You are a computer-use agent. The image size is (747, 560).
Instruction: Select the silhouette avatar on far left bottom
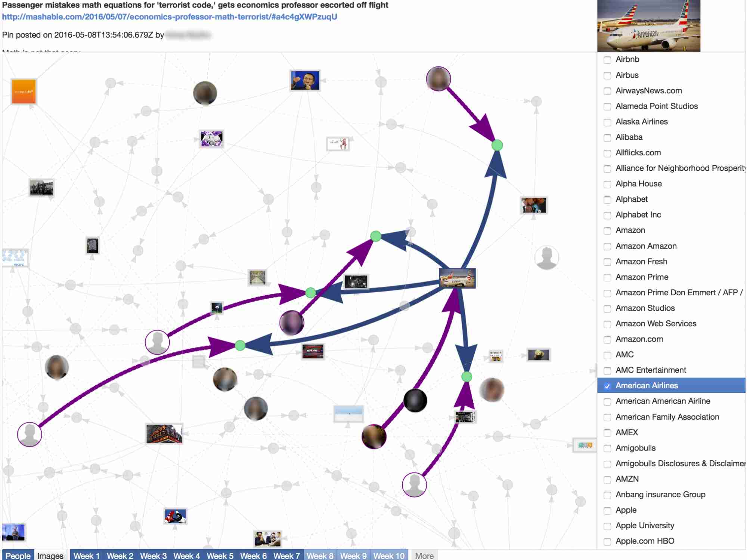[30, 434]
